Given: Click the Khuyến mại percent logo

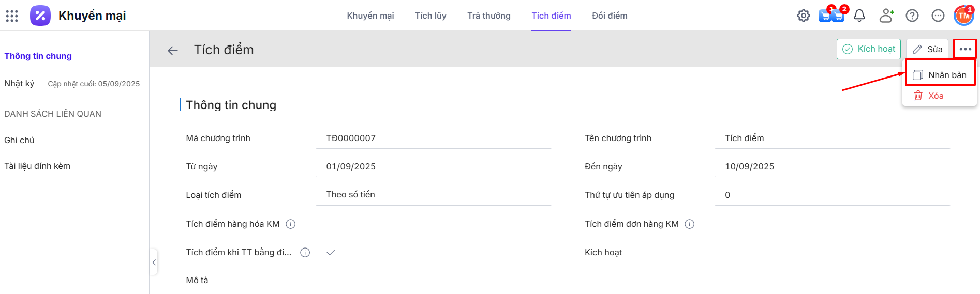Looking at the screenshot, I should click(x=40, y=16).
